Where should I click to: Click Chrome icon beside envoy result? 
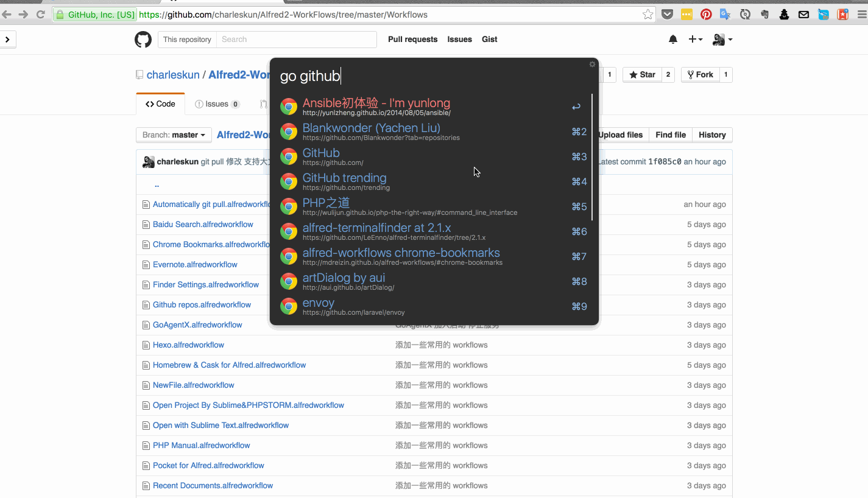pyautogui.click(x=289, y=306)
